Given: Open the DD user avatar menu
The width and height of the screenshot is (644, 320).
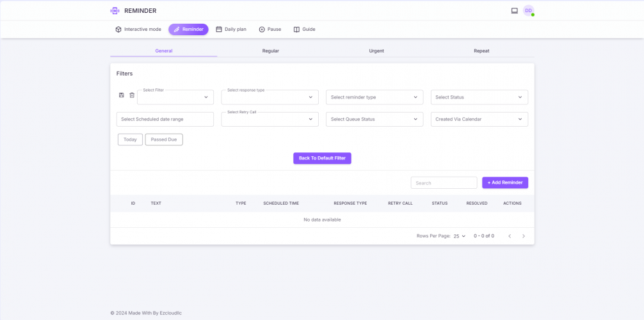Looking at the screenshot, I should click(528, 11).
